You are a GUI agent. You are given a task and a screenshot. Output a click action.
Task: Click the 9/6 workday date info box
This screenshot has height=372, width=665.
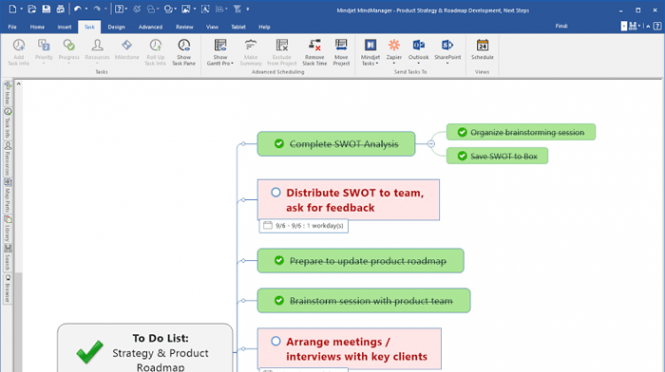click(x=304, y=226)
